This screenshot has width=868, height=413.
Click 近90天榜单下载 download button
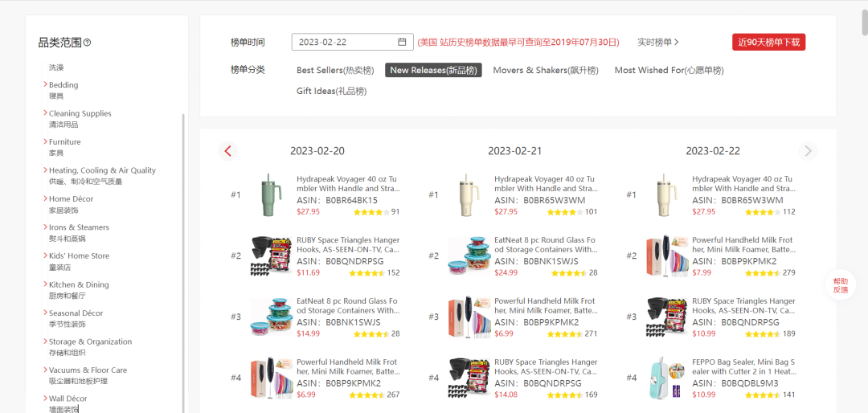pos(768,42)
